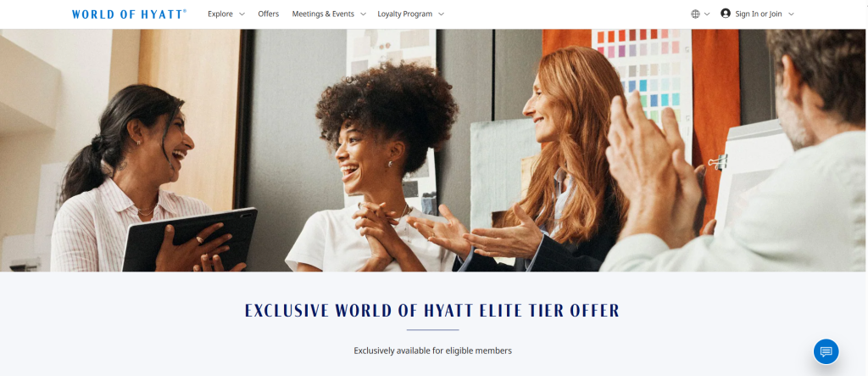The height and width of the screenshot is (376, 868).
Task: Click the Exclusive World of Hyatt Elite Tier Offer heading
Action: 432,311
